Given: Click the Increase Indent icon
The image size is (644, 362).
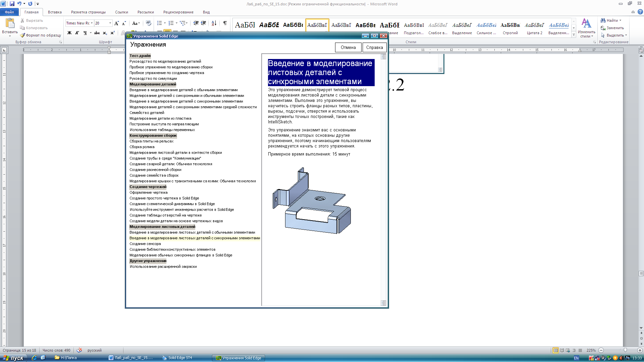Looking at the screenshot, I should click(x=204, y=23).
